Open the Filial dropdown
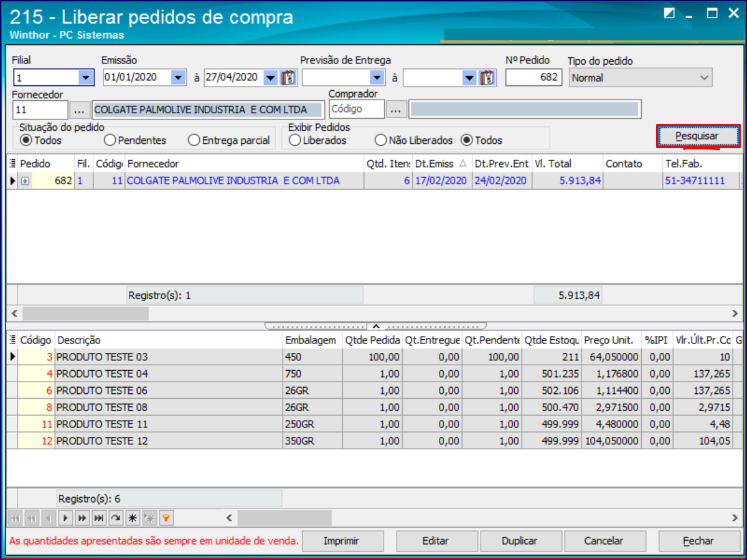747x560 pixels. coord(85,78)
